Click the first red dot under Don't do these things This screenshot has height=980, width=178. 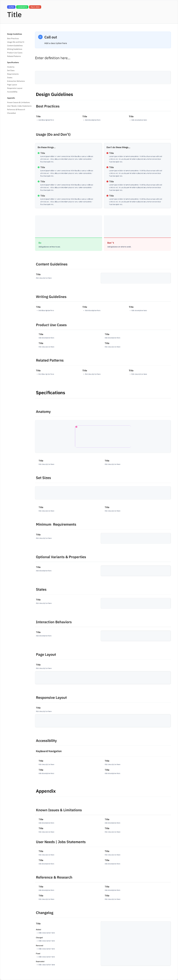pos(107,153)
